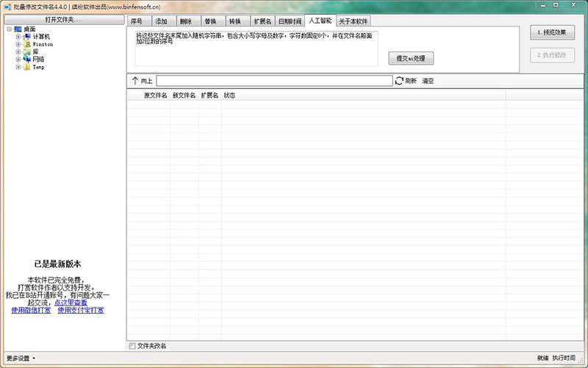
Task: Click the 扩展名 column header
Action: pos(209,96)
